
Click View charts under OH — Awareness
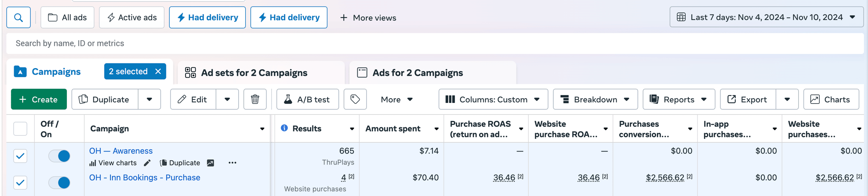[x=113, y=163]
